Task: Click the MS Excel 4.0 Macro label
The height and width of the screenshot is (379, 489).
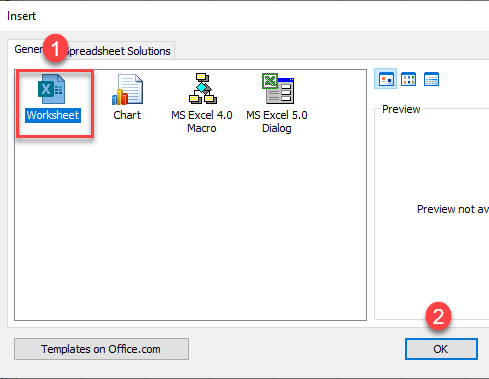Action: 202,122
